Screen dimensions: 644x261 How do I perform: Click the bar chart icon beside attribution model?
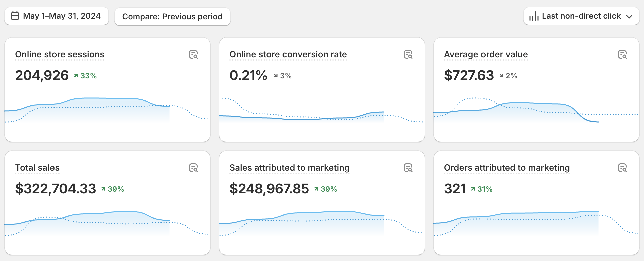pos(534,16)
